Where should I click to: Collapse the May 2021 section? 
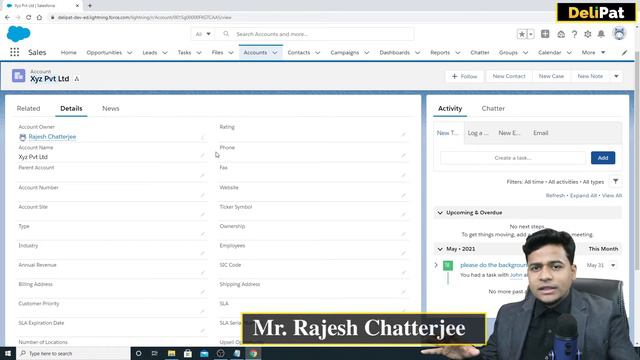pos(440,249)
